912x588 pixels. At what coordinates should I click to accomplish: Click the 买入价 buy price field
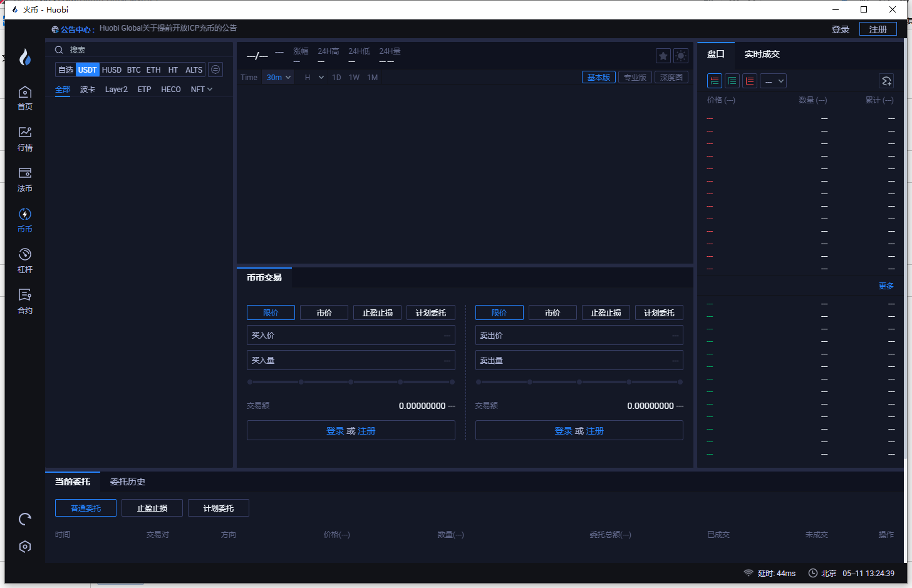tap(351, 335)
